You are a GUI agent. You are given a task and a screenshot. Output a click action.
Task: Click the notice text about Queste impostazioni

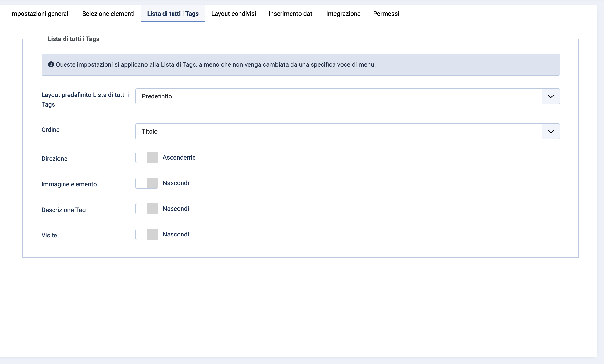pyautogui.click(x=216, y=64)
